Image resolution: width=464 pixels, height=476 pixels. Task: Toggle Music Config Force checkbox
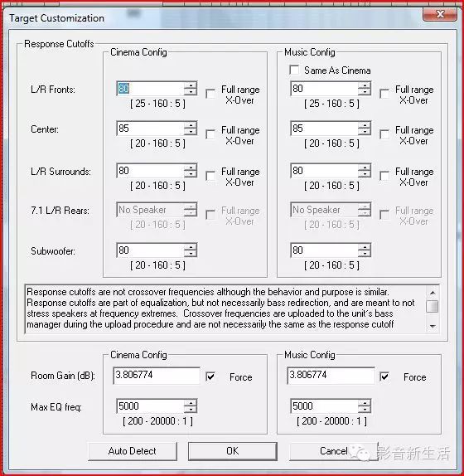pyautogui.click(x=384, y=376)
